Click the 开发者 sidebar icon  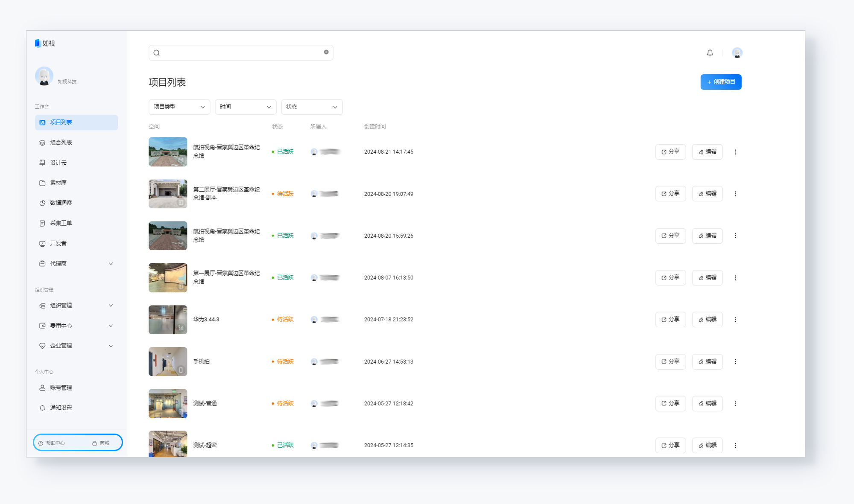click(x=42, y=244)
